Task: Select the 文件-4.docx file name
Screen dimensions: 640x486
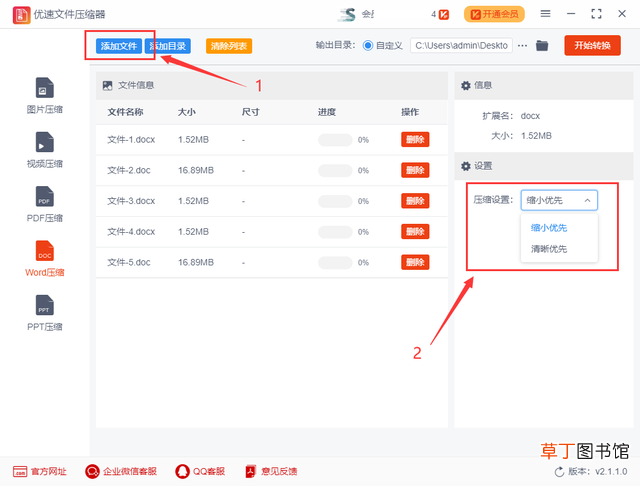Action: click(x=131, y=232)
